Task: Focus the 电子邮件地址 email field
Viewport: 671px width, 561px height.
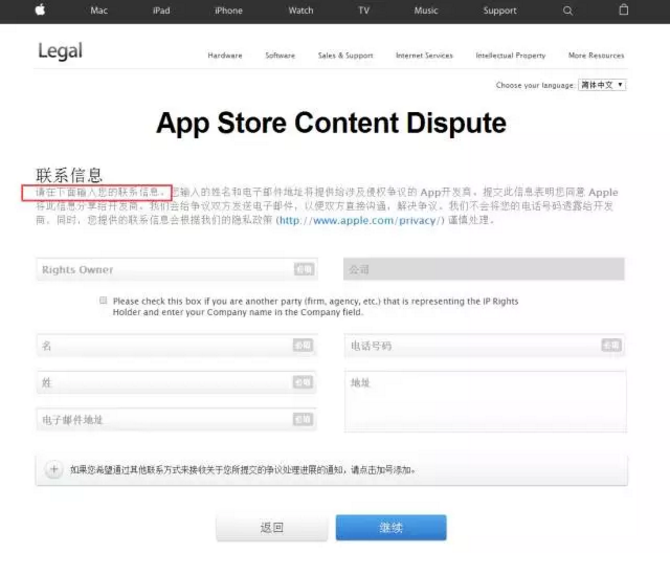Action: point(177,419)
